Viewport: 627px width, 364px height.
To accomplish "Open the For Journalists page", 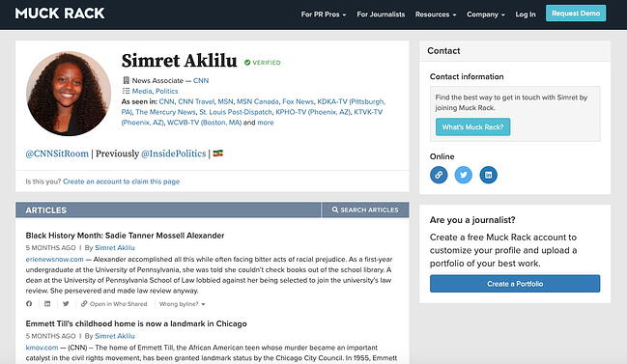I will pyautogui.click(x=381, y=14).
